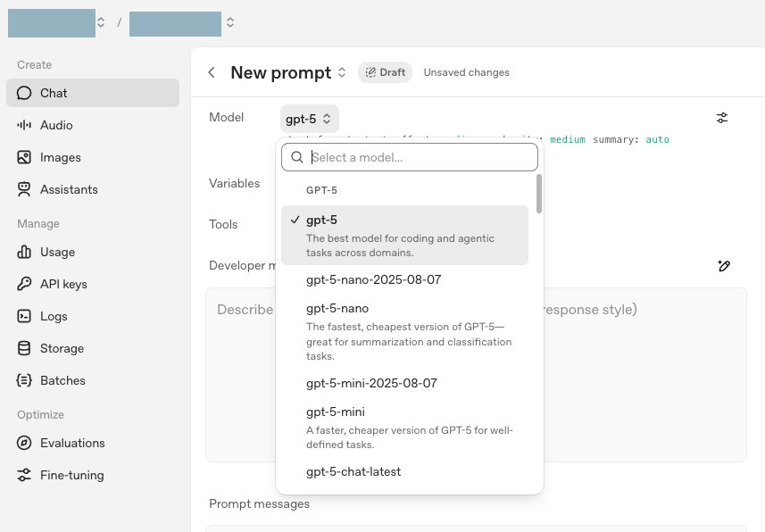Open the gpt-5 model dropdown
This screenshot has height=532, width=765.
click(309, 118)
